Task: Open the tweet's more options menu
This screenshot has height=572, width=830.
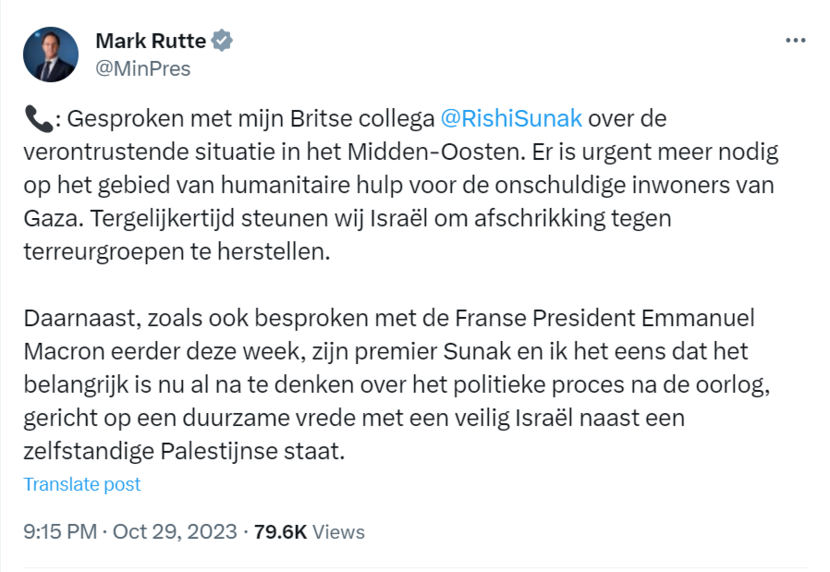Action: [795, 41]
